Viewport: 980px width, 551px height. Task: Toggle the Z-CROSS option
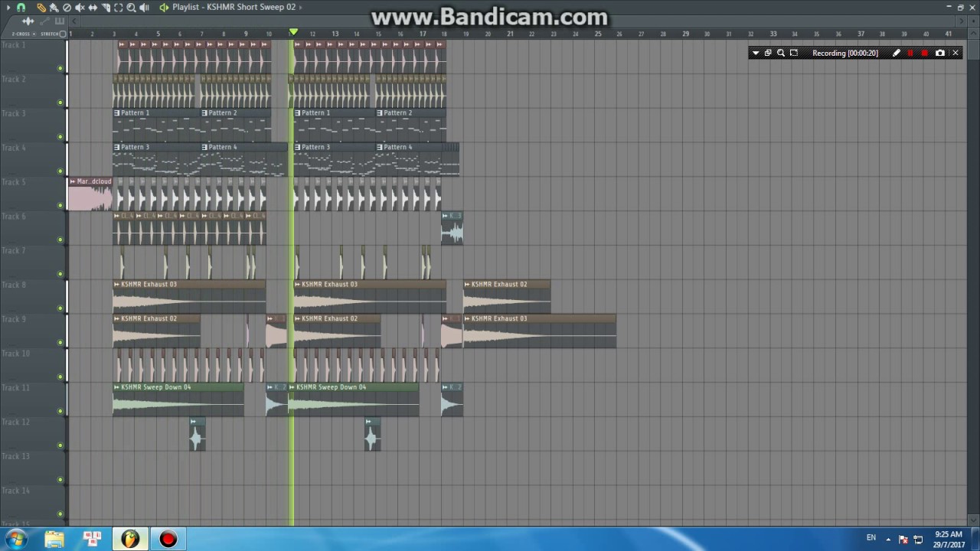pos(23,34)
